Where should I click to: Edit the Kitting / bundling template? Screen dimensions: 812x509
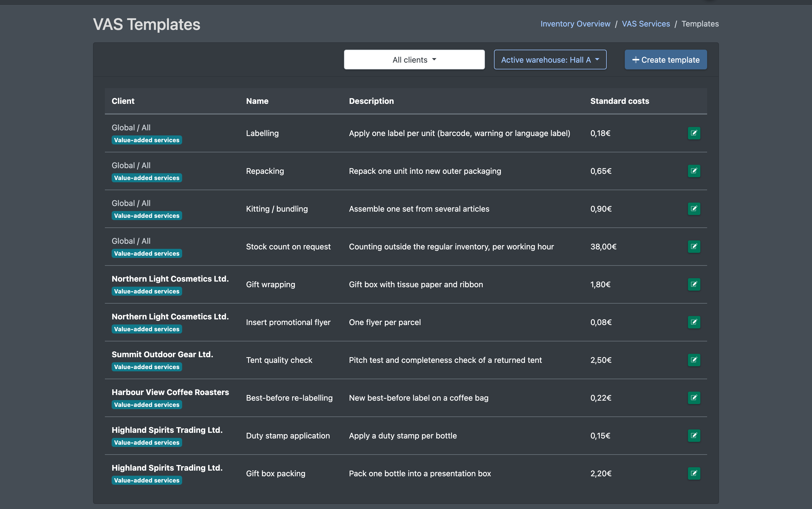pyautogui.click(x=694, y=209)
